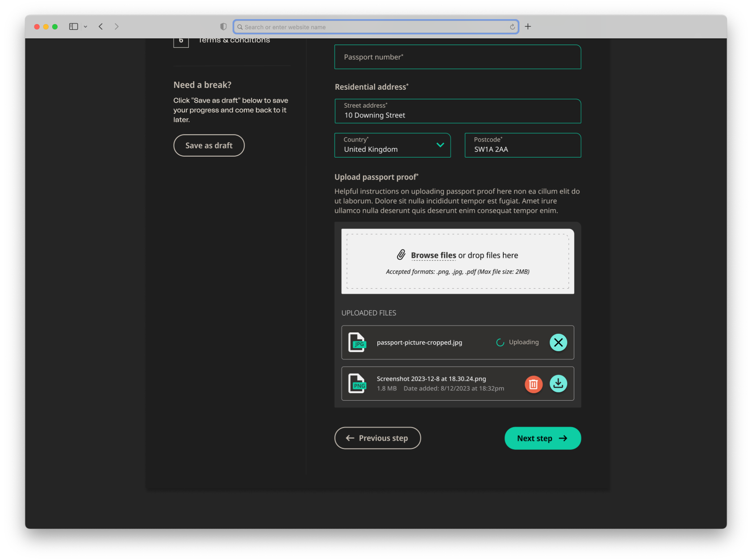752x560 pixels.
Task: Download the Screenshot 2023-12-8 file
Action: (x=558, y=384)
